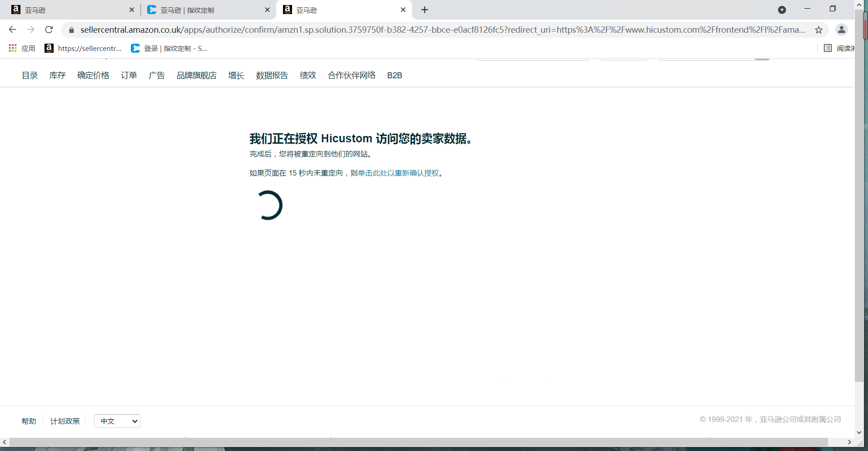Click the lock icon in the address bar

pyautogui.click(x=71, y=30)
